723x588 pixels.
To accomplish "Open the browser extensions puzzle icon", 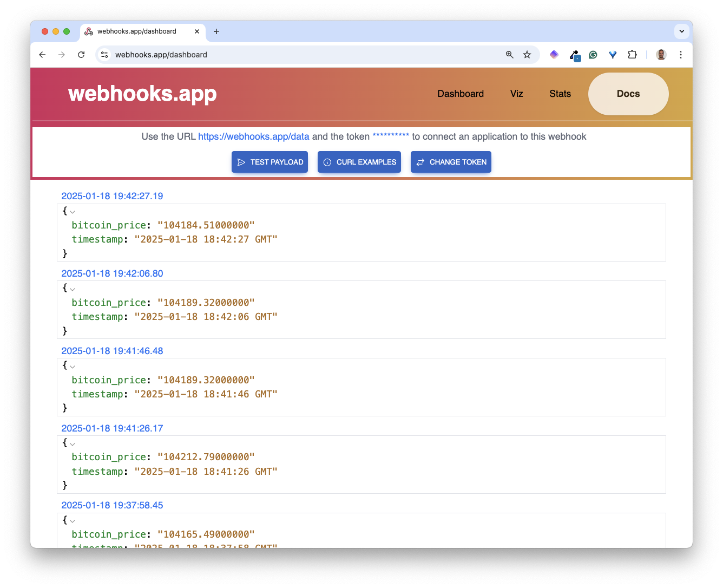I will (x=632, y=55).
